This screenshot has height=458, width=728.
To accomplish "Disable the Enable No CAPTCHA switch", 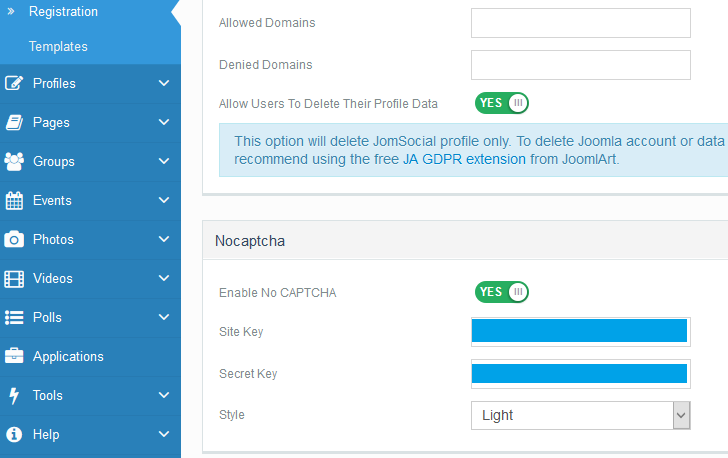I will (501, 292).
